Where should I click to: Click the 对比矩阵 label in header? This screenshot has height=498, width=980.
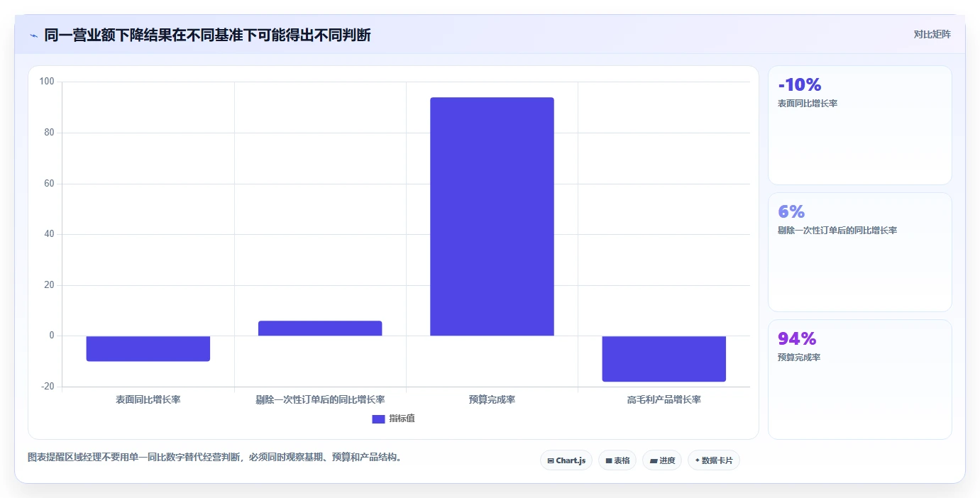coord(932,34)
